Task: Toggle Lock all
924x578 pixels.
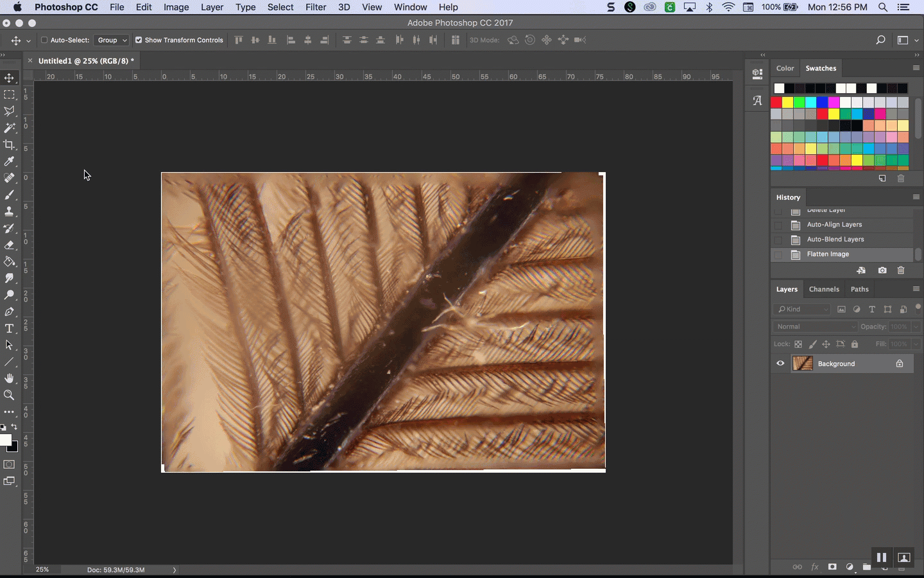Action: (855, 344)
